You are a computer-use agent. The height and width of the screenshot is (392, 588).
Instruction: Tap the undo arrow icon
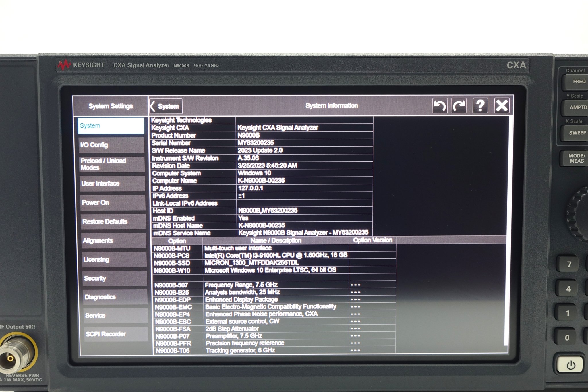click(x=440, y=106)
